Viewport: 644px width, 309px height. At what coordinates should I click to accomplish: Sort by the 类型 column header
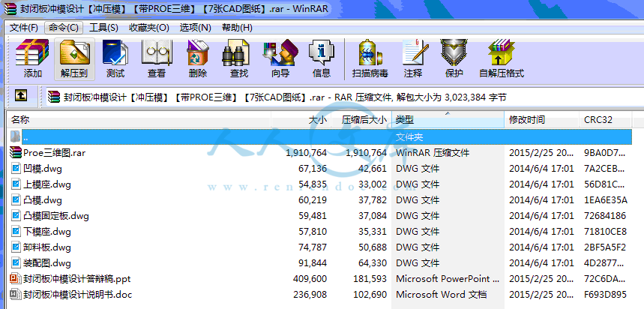(x=448, y=119)
